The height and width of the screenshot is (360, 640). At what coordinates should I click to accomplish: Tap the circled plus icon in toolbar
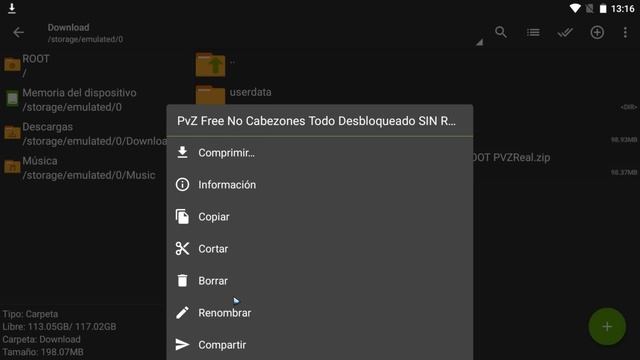(x=597, y=32)
